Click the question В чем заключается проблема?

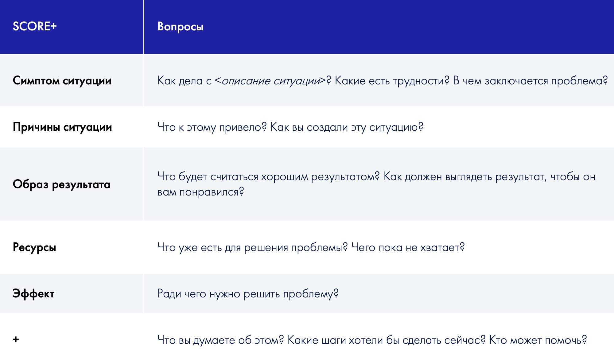point(530,81)
